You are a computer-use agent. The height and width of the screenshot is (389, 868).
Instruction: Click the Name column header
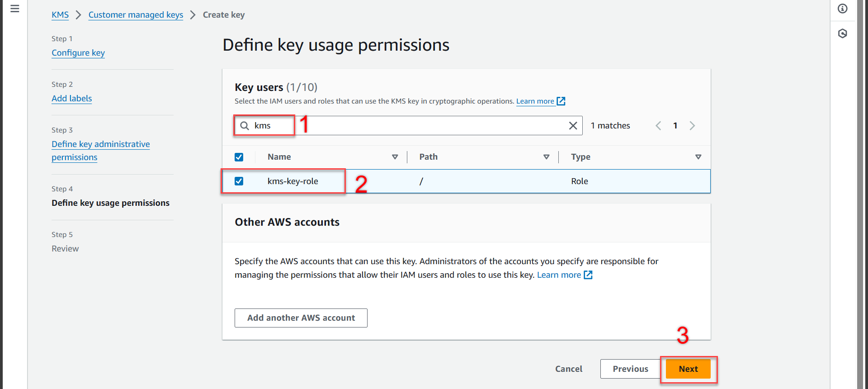279,157
